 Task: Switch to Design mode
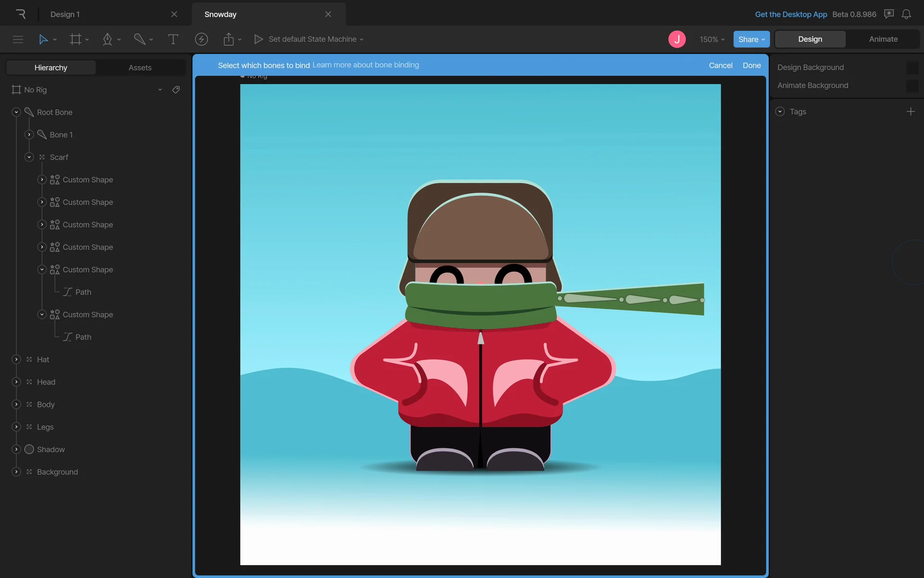[810, 39]
